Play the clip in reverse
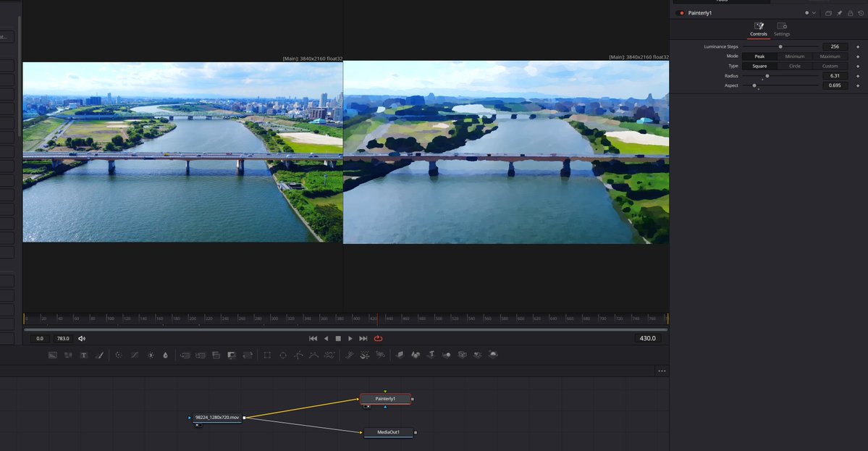Screen dimensions: 868x451 (x=326, y=339)
